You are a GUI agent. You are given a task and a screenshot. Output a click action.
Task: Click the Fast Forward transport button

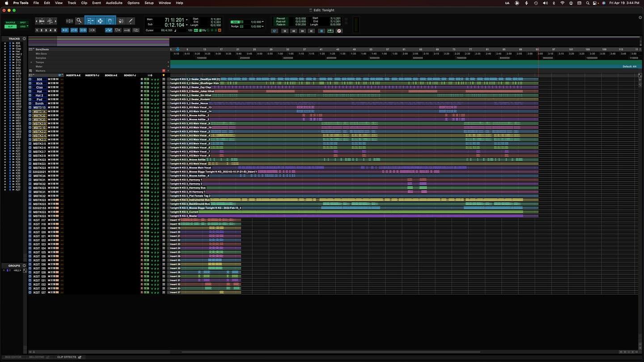[x=302, y=31]
